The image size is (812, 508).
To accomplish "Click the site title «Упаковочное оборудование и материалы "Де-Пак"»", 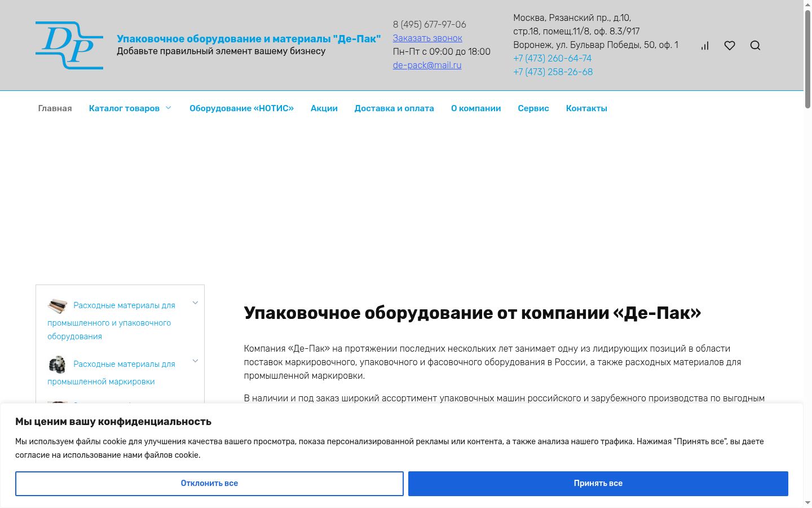I will 249,38.
